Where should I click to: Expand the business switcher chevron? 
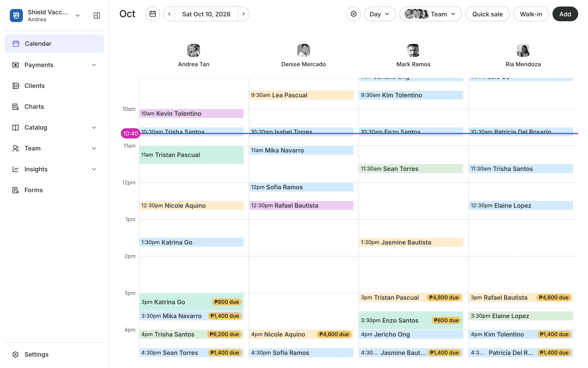coord(78,16)
